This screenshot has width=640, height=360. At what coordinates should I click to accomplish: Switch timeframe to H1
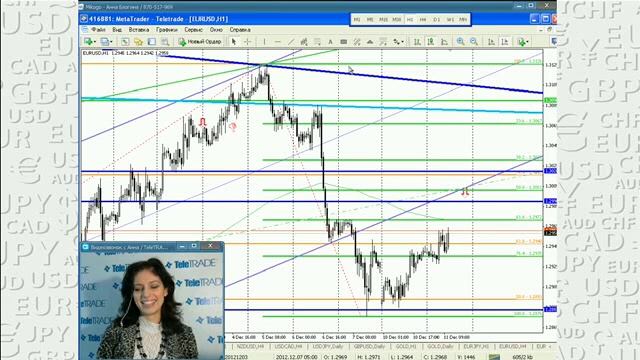pyautogui.click(x=410, y=20)
